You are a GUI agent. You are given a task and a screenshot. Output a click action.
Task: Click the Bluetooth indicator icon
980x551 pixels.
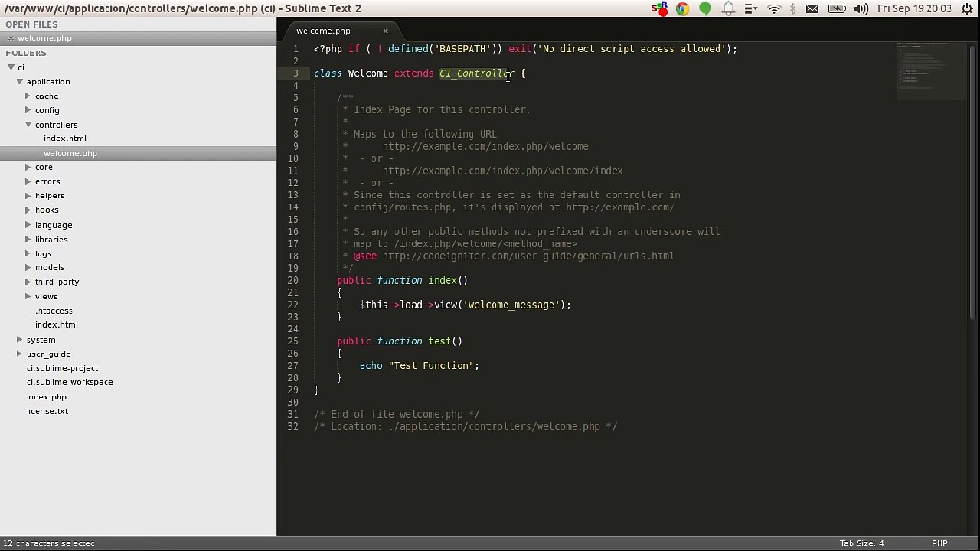[793, 8]
